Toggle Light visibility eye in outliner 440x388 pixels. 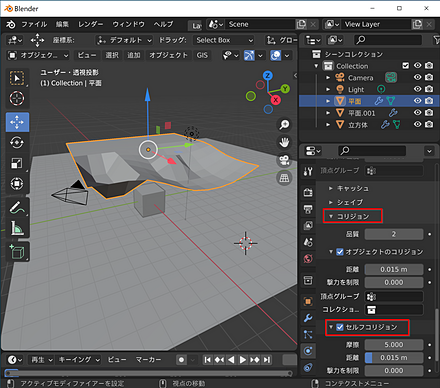coord(417,89)
